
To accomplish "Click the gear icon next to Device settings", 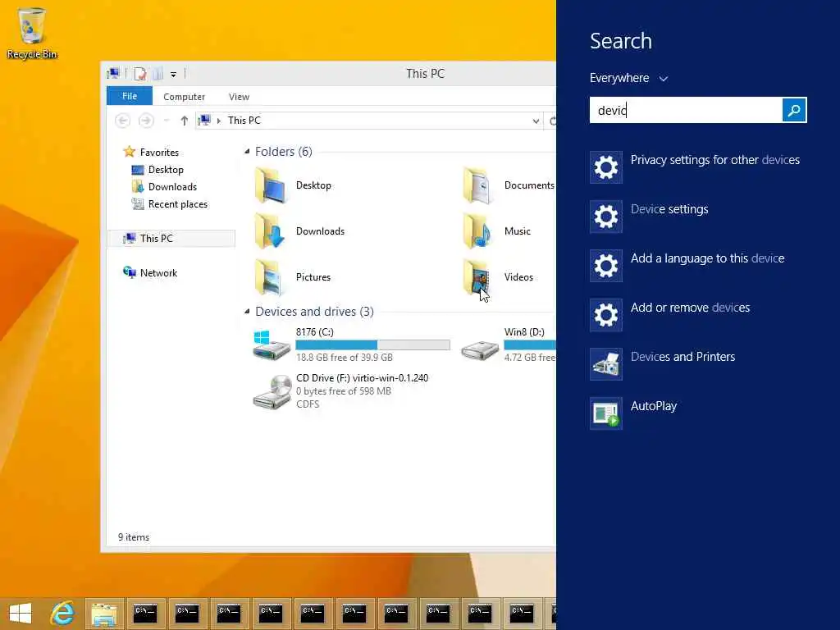I will (x=606, y=217).
